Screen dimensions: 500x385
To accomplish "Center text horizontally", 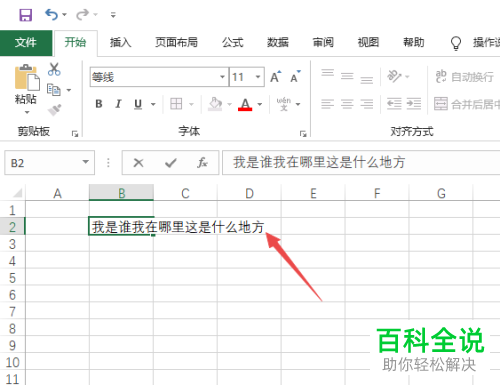I will pos(347,104).
